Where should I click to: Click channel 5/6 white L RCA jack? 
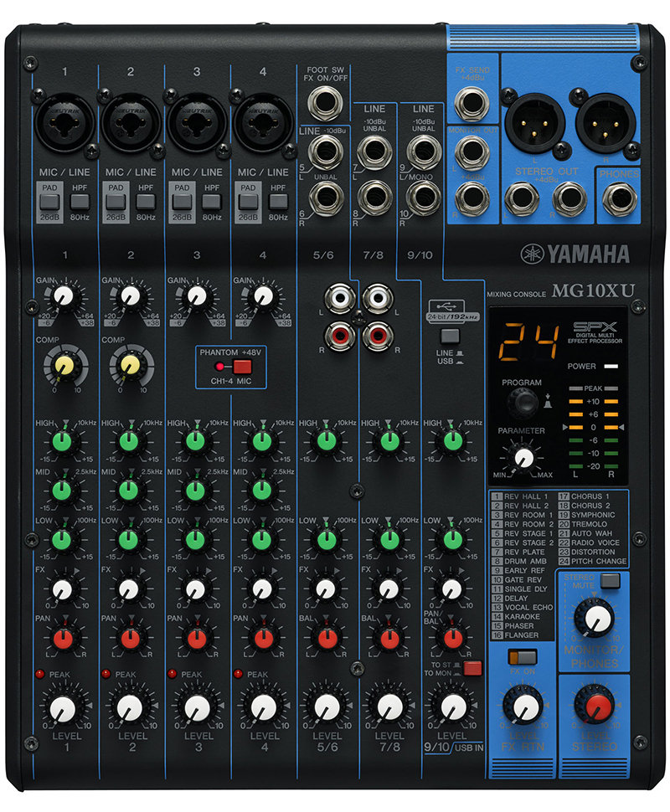[x=339, y=298]
